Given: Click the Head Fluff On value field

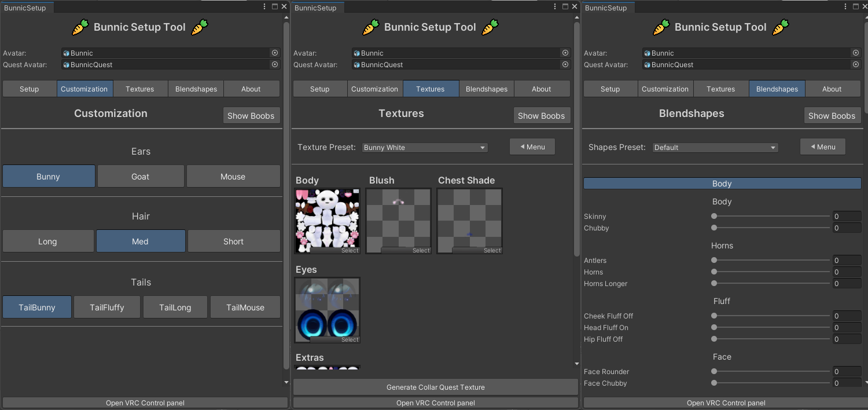Looking at the screenshot, I should coord(847,328).
